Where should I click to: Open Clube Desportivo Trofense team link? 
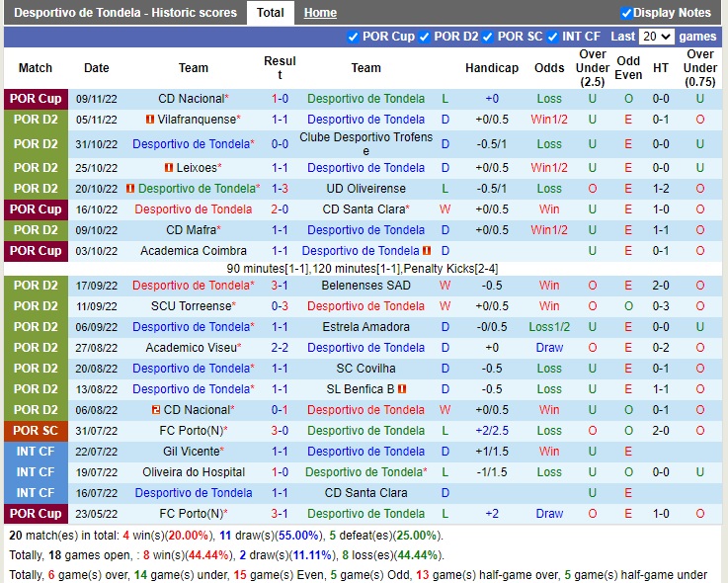[365, 144]
